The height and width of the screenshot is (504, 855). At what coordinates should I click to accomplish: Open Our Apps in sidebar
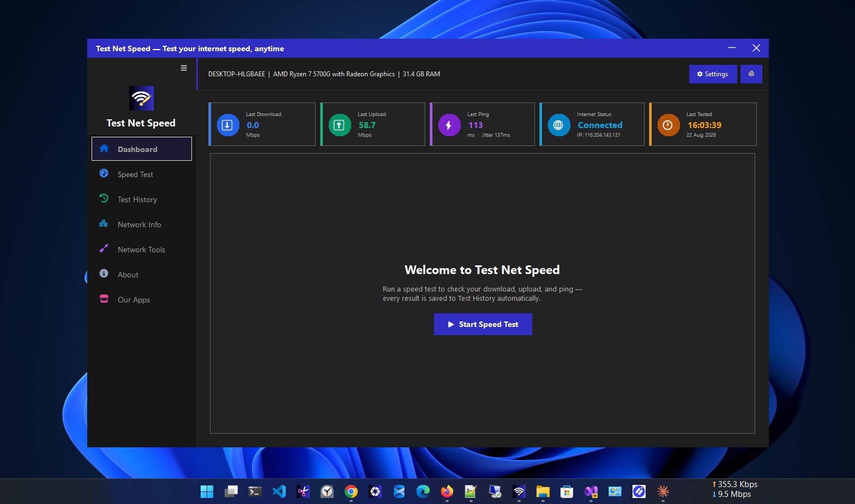[142, 300]
